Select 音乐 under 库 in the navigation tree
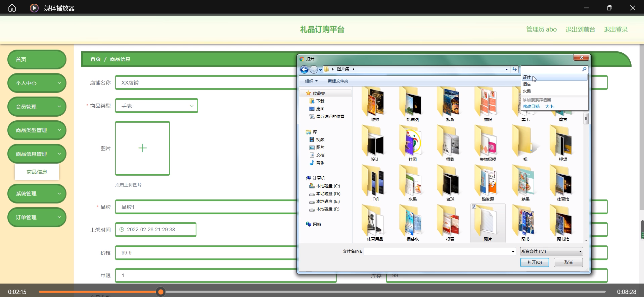Viewport: 644px width, 297px height. point(317,163)
